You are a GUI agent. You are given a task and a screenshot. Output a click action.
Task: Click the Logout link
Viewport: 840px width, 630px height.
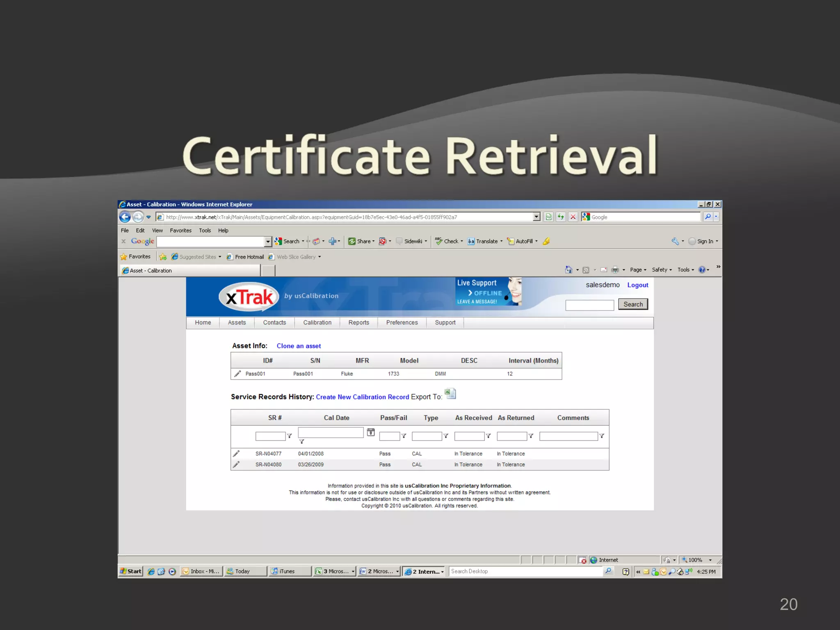click(637, 285)
